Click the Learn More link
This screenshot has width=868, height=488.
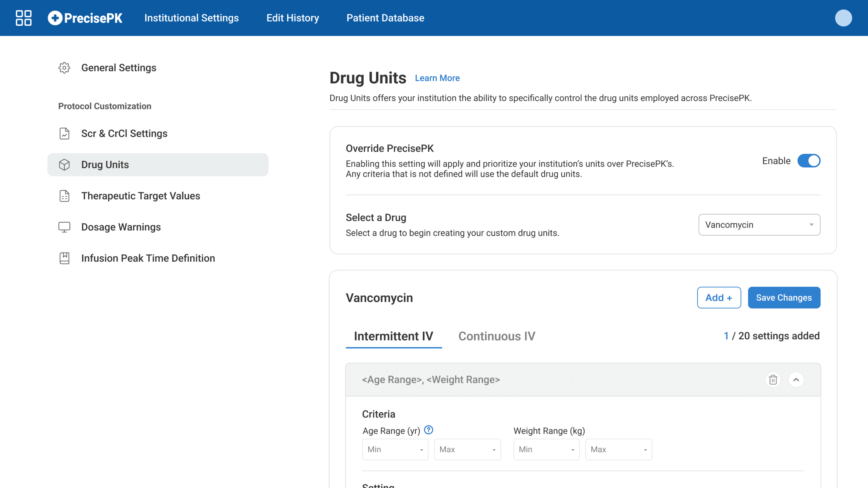click(437, 78)
